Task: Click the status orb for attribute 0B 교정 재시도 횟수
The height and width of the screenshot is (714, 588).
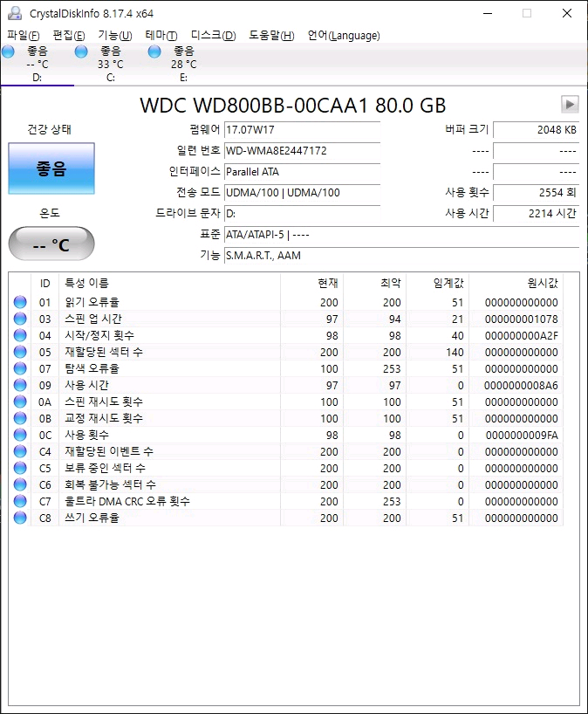Action: click(20, 418)
